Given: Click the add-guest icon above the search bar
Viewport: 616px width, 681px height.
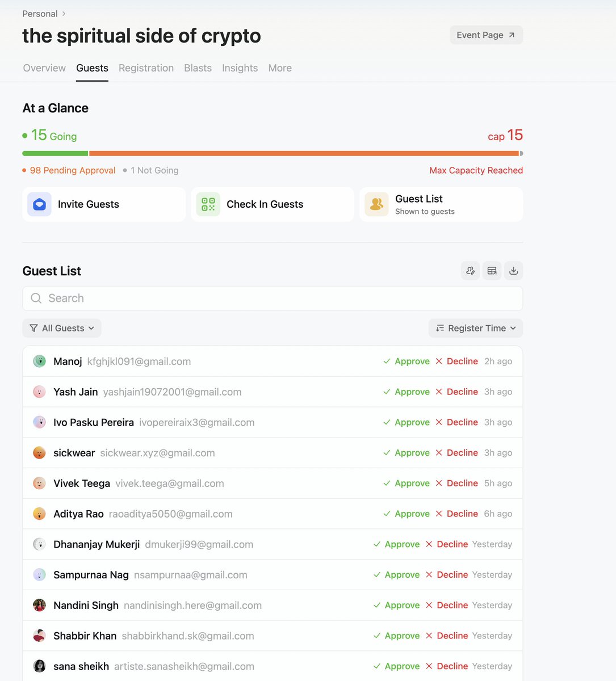Looking at the screenshot, I should (470, 271).
